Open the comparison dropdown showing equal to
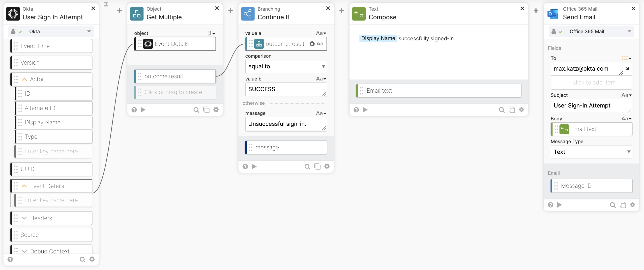The width and height of the screenshot is (644, 270). pos(286,66)
